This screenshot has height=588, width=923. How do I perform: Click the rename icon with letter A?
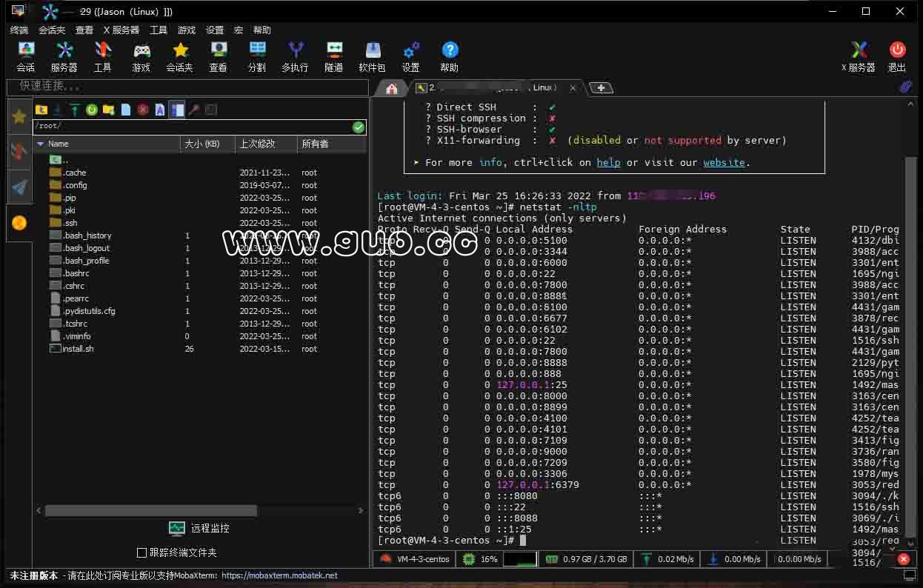click(x=160, y=110)
